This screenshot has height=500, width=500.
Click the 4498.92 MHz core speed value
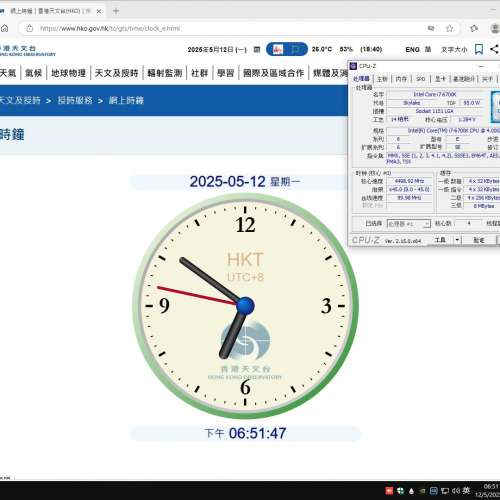coord(409,181)
